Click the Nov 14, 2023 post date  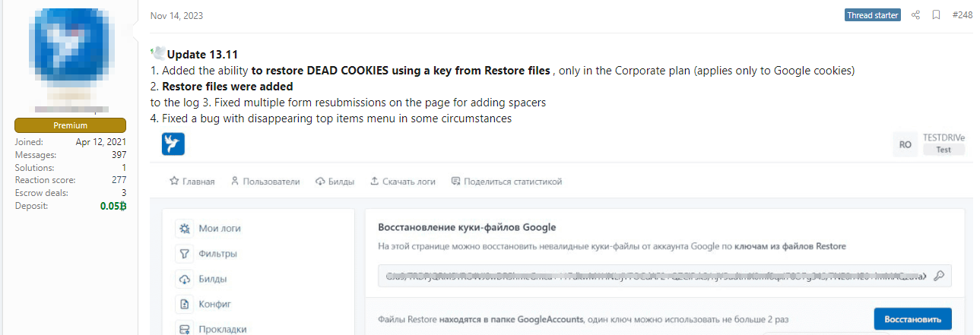(176, 16)
